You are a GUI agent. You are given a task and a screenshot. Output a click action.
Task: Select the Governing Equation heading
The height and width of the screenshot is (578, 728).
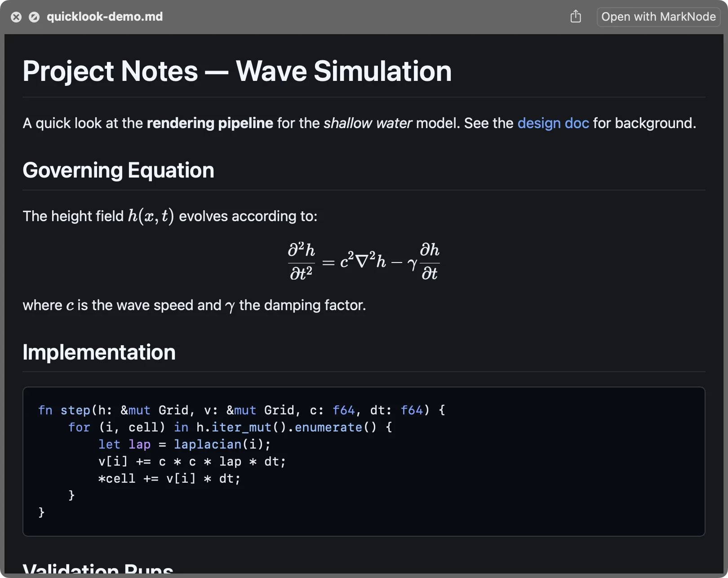119,170
